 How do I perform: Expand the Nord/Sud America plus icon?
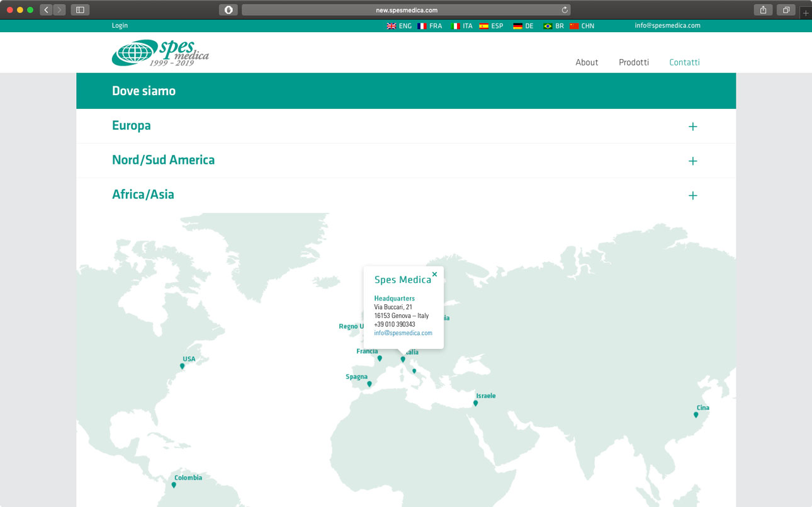[x=692, y=161]
